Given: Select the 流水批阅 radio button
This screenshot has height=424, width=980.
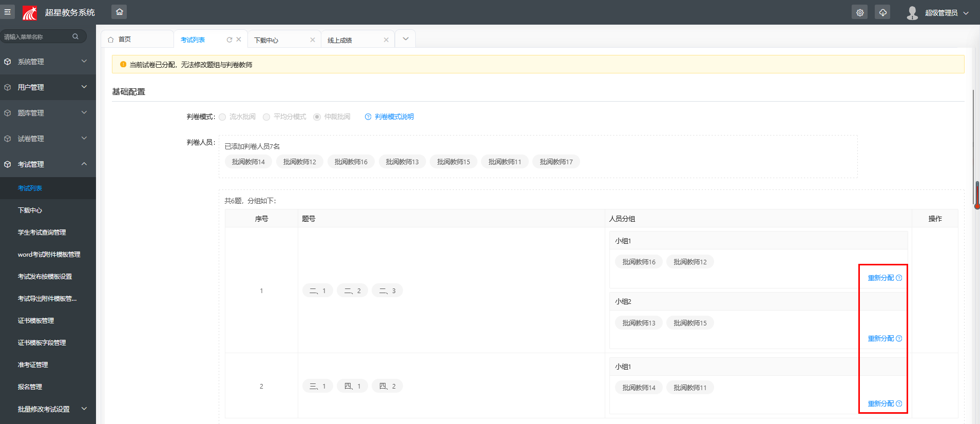Looking at the screenshot, I should pos(222,117).
